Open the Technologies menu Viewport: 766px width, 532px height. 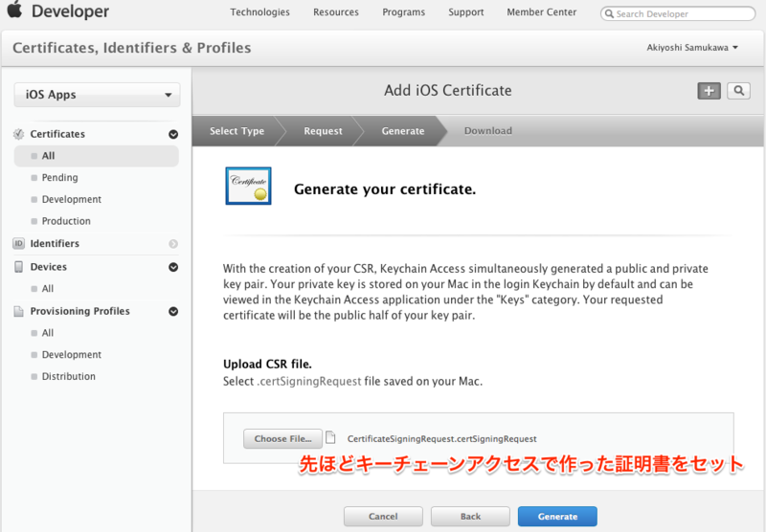(x=259, y=12)
